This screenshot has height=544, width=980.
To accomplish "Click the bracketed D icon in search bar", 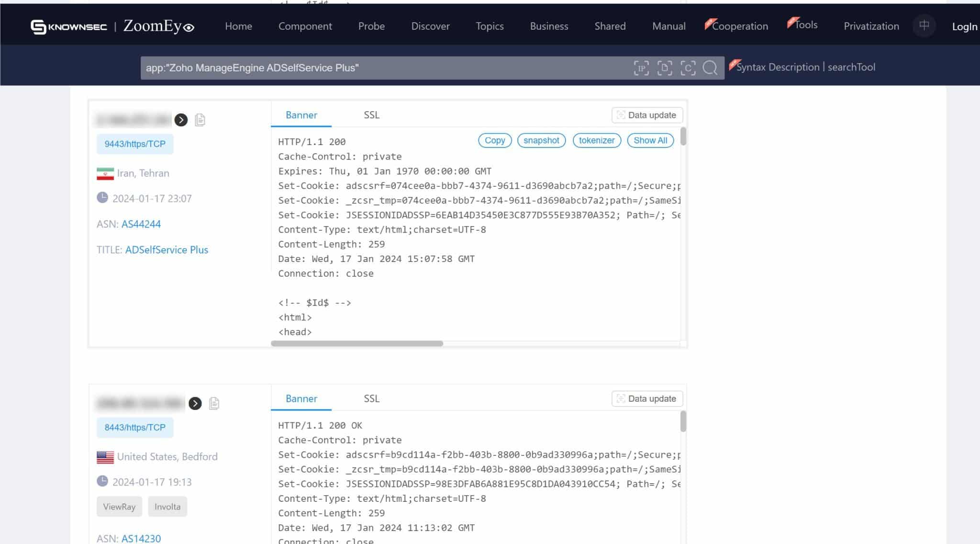I will click(665, 68).
